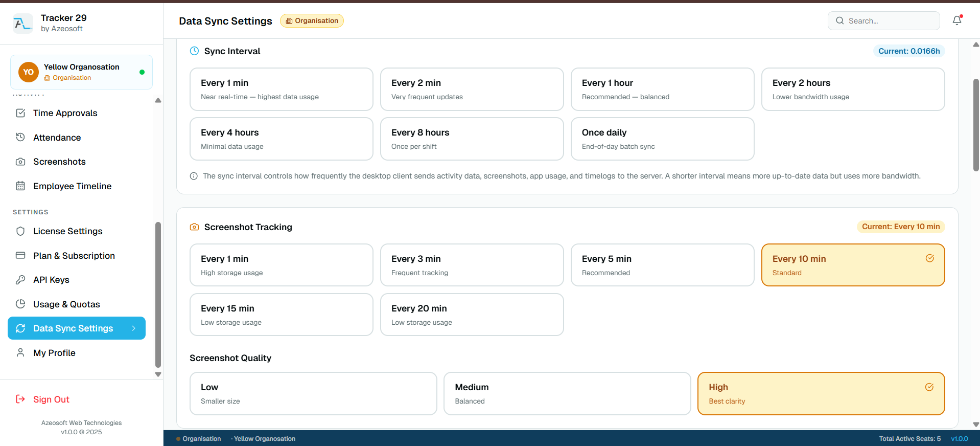Choose Every 15 min screenshot tracking
This screenshot has height=446, width=980.
click(282, 315)
